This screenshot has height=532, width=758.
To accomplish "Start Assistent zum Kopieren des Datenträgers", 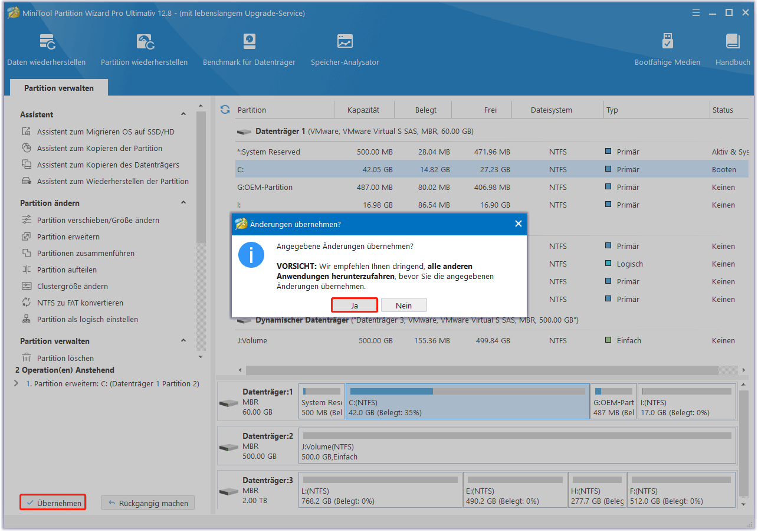I will (x=108, y=165).
